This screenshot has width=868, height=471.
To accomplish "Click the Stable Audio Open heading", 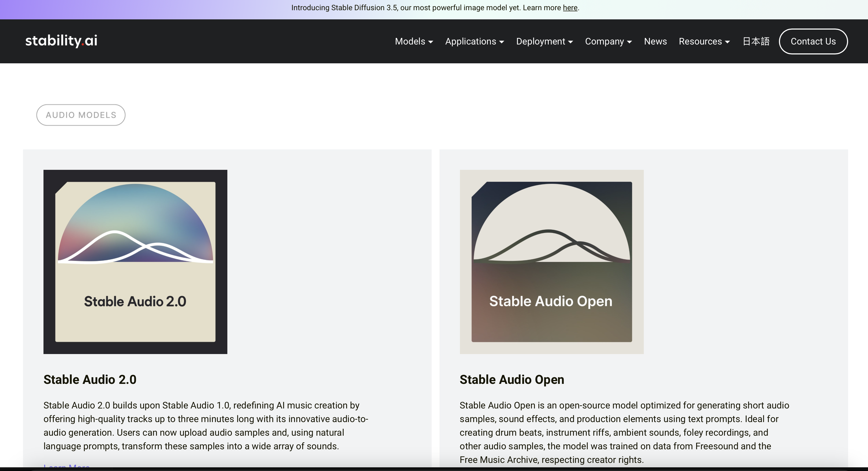I will [x=512, y=379].
